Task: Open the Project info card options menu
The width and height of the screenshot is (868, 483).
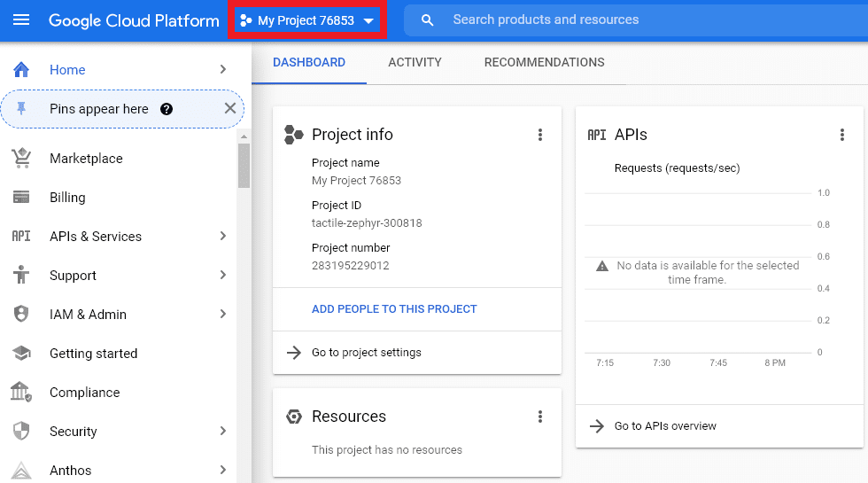Action: coord(540,135)
